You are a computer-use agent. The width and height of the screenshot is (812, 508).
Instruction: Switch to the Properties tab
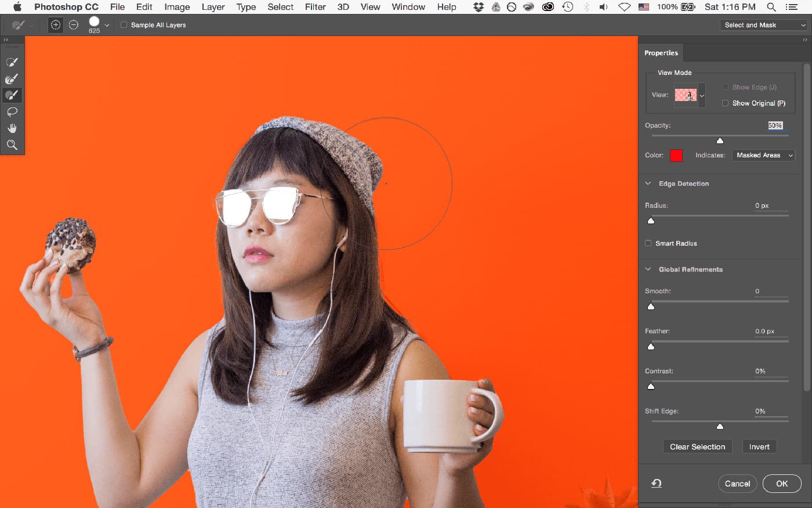point(661,53)
